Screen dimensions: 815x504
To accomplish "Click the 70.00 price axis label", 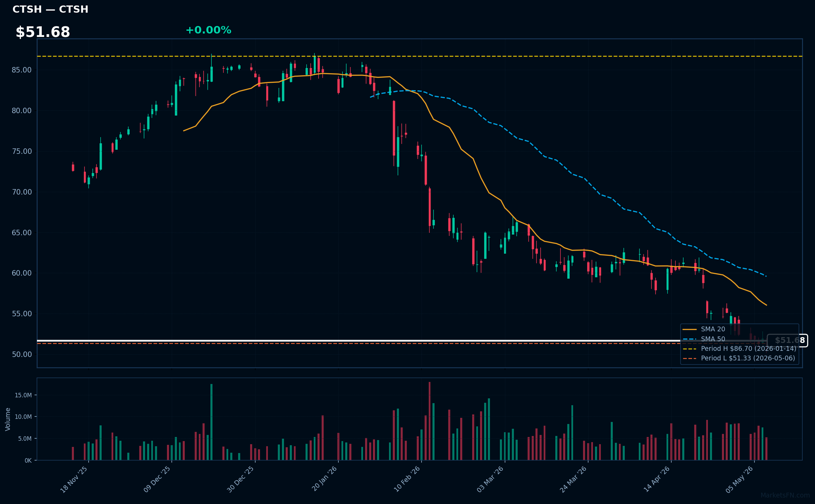I will 22,192.
